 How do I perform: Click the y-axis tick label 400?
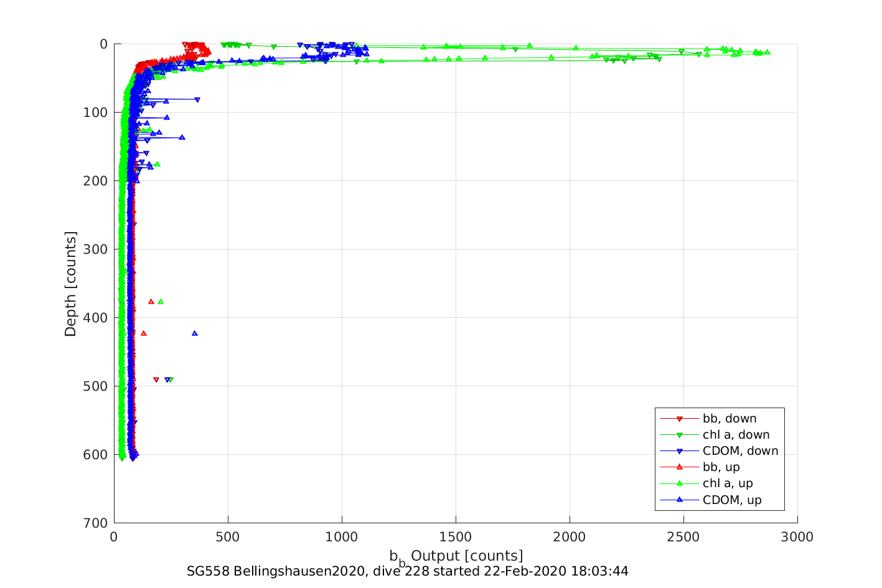coord(96,318)
